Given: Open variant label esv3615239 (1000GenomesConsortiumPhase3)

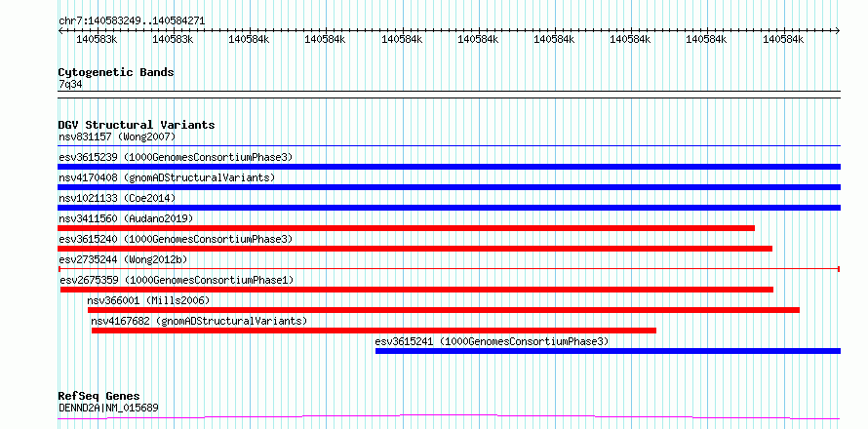Looking at the screenshot, I should point(175,157).
